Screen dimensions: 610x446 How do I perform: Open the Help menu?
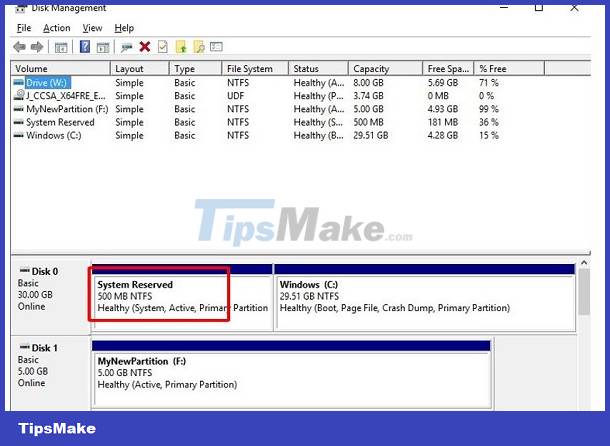pos(124,28)
